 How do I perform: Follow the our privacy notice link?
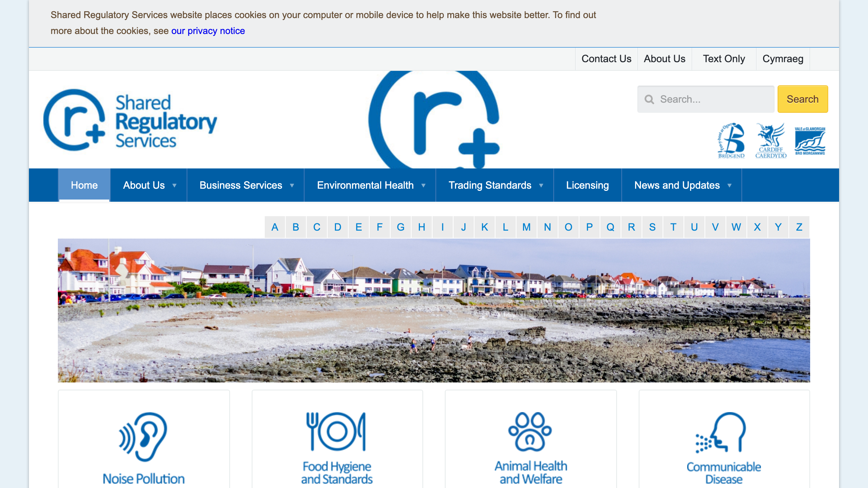coord(208,31)
